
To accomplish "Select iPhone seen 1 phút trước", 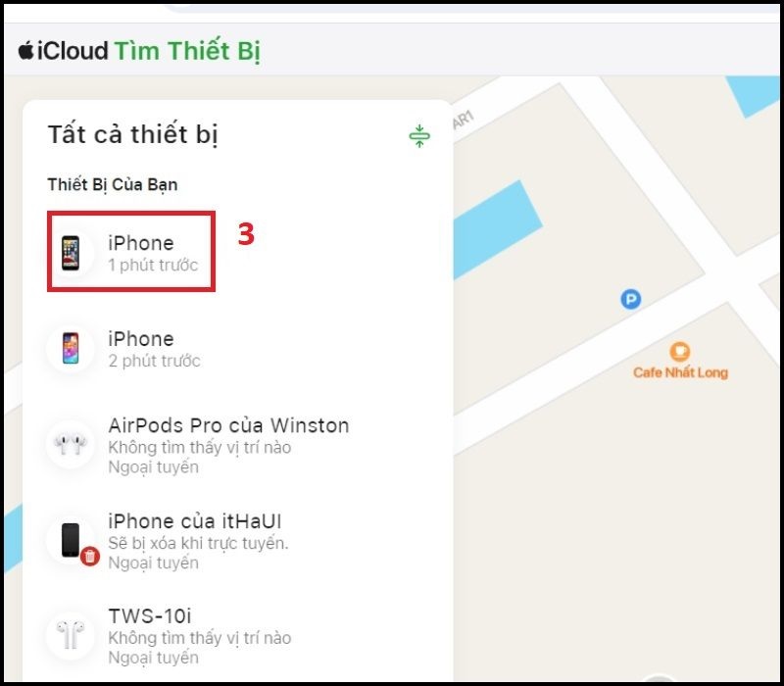I will tap(153, 253).
